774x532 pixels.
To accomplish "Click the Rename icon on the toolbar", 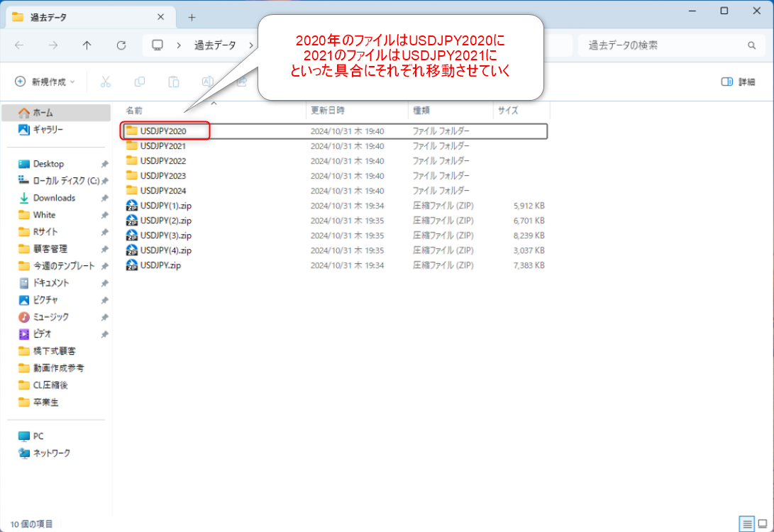I will pos(206,82).
